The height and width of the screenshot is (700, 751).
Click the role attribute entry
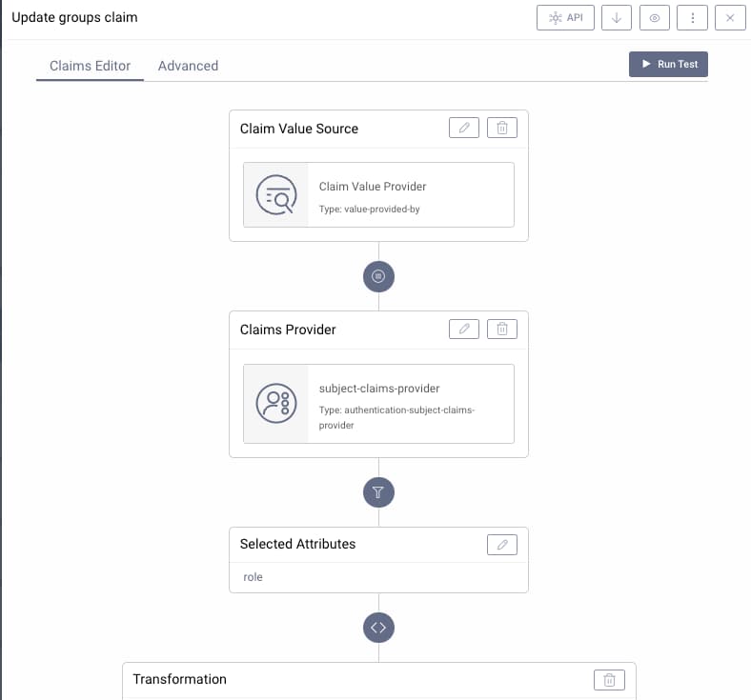point(254,577)
